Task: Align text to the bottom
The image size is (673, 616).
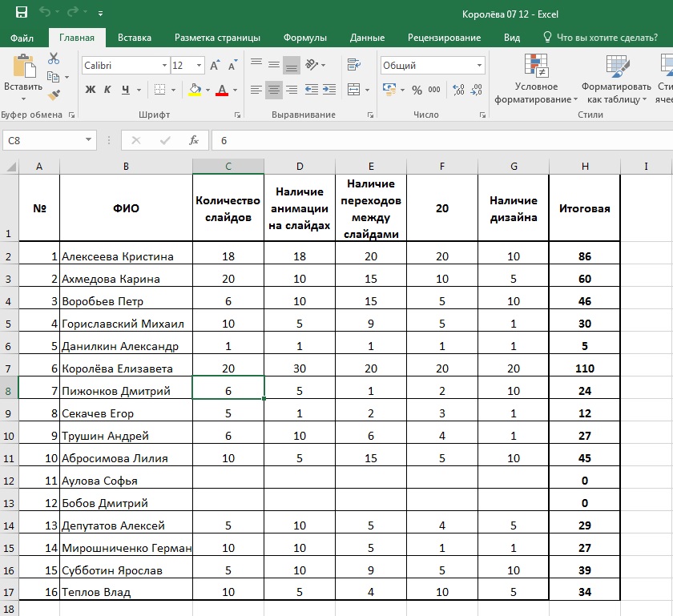Action: click(x=292, y=65)
